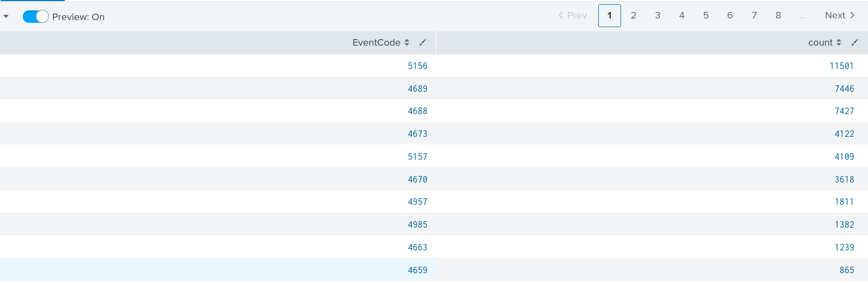Select EventCode value 4688

(x=418, y=111)
